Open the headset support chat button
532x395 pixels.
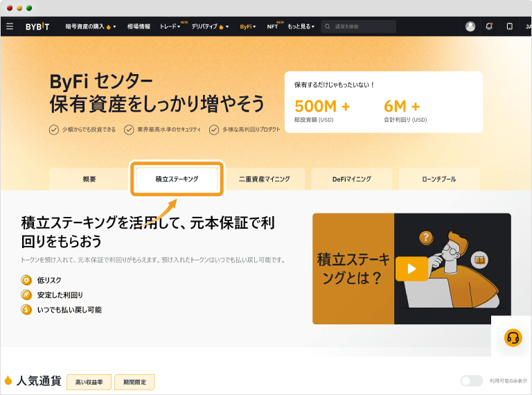pos(513,338)
